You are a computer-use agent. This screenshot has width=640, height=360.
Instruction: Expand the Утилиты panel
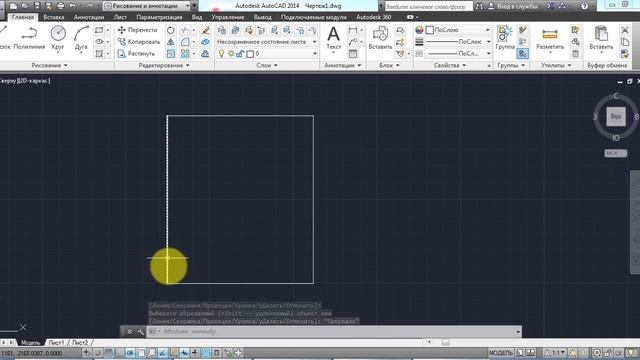pyautogui.click(x=556, y=65)
